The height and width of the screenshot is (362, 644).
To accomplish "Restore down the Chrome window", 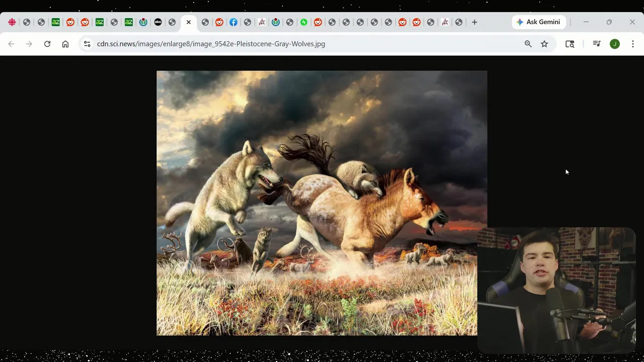I will pos(609,22).
